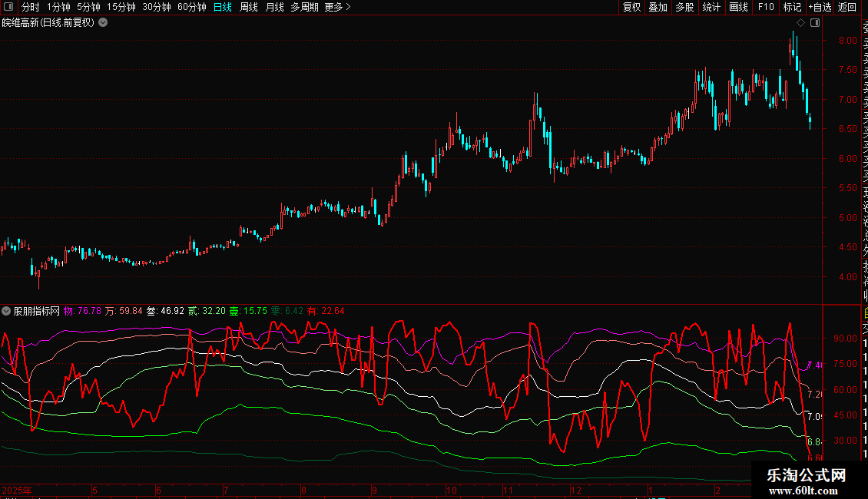
Task: Click the 股朋指标网 indicator name
Action: pyautogui.click(x=37, y=311)
